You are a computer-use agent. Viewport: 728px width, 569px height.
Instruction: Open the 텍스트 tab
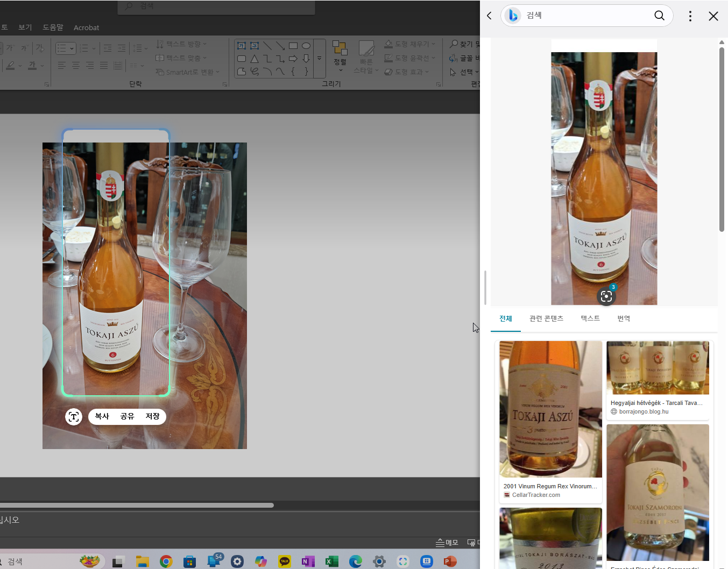pyautogui.click(x=590, y=318)
